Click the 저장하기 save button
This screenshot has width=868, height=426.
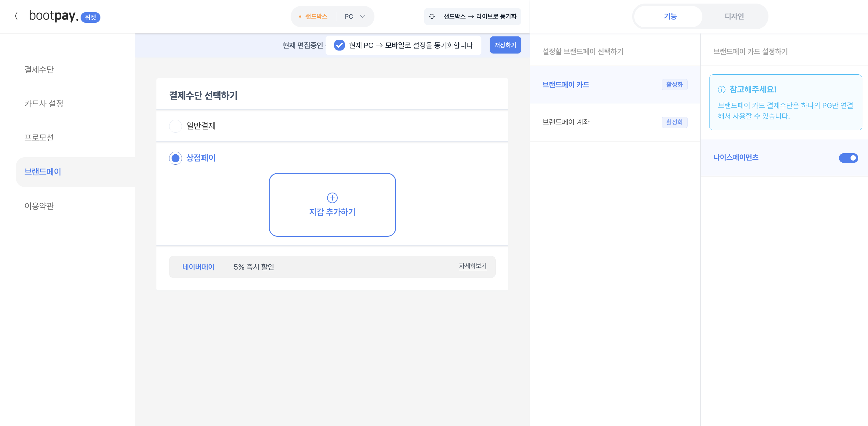point(505,45)
